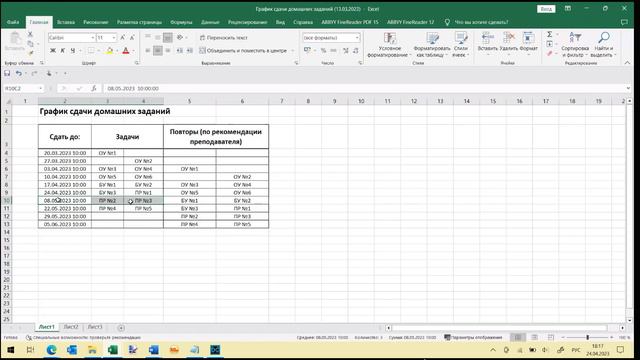640x360 pixels.
Task: Open font color dropdown arrow
Action: (133, 51)
